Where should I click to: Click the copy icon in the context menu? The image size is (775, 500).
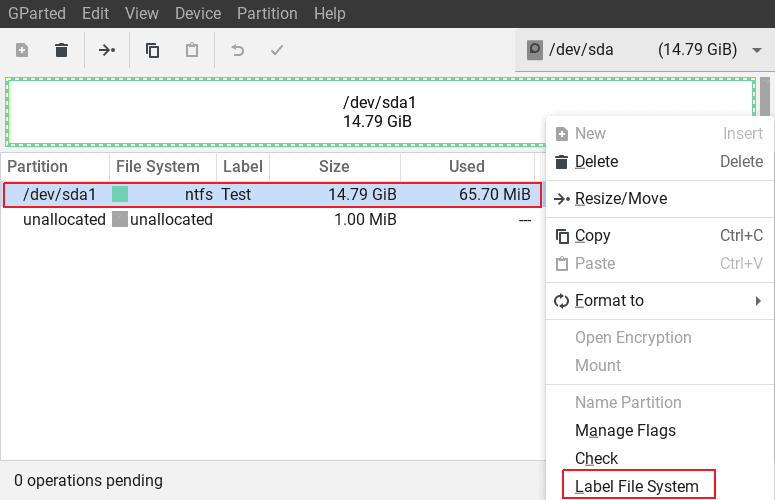click(x=562, y=236)
